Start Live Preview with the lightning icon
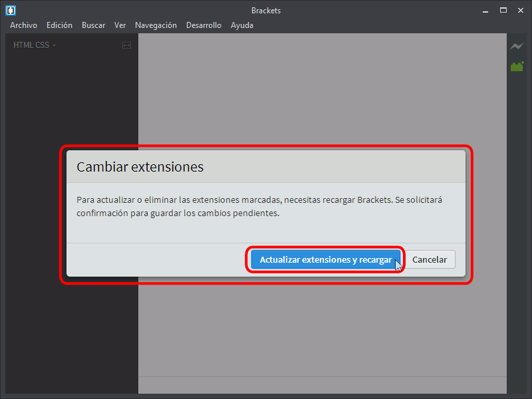The width and height of the screenshot is (532, 399). click(x=517, y=46)
